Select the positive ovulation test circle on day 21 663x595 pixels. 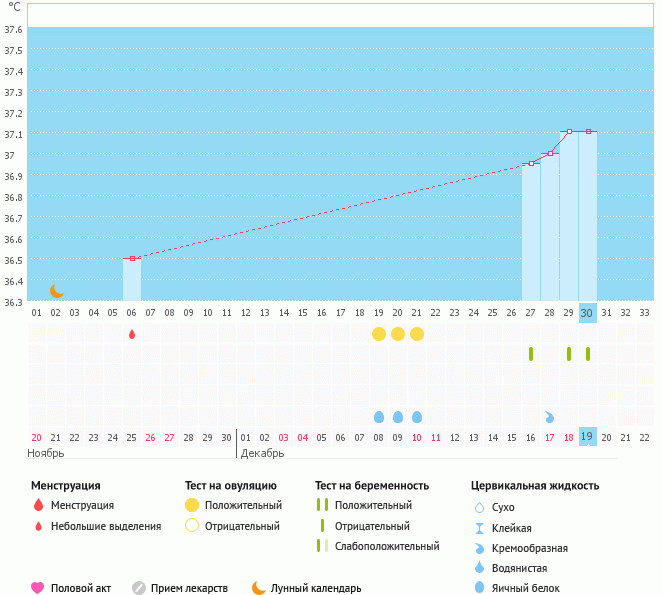coord(417,333)
